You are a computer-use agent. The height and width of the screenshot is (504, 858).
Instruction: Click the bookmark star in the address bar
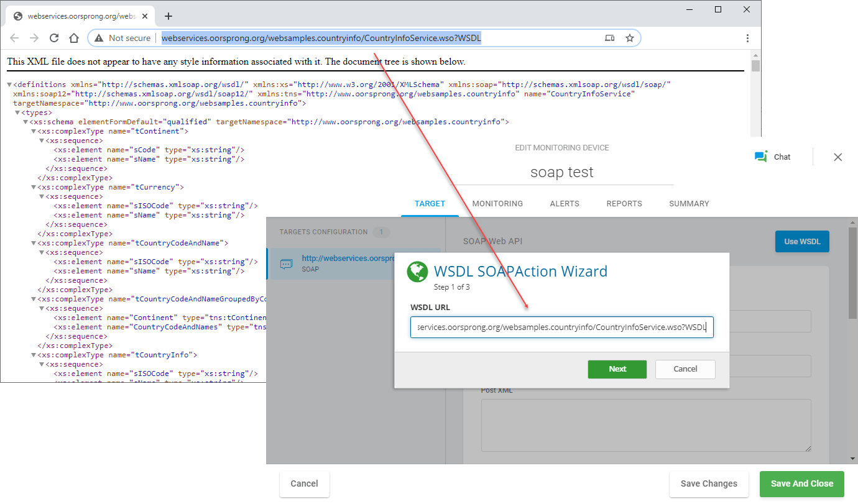(630, 38)
